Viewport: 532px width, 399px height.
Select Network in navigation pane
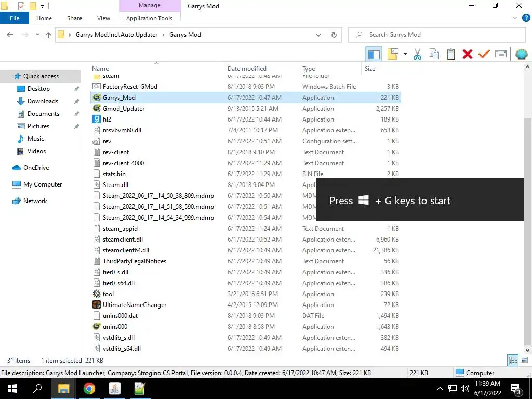(35, 201)
